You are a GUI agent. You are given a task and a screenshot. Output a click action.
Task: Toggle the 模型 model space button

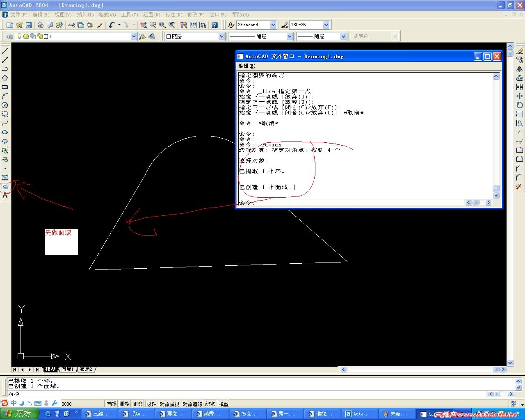click(x=224, y=404)
